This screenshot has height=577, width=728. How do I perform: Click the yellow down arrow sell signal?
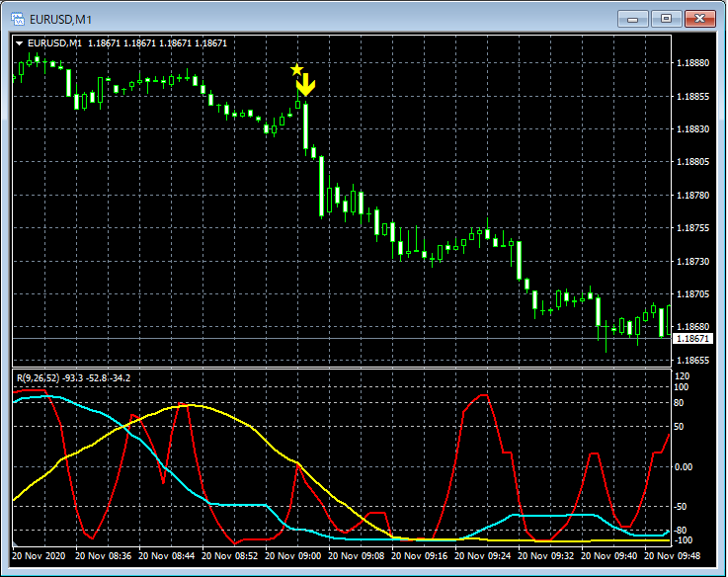[306, 86]
